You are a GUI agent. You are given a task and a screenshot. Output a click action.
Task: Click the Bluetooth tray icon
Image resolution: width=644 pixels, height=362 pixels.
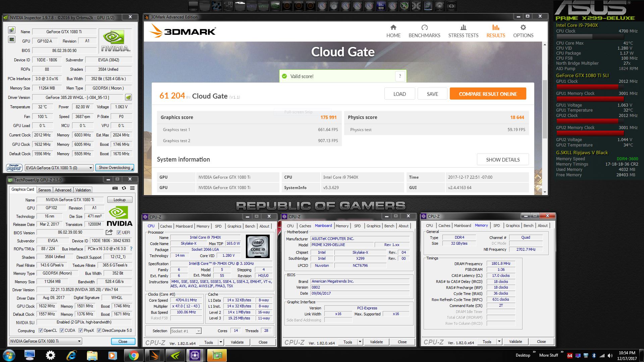(594, 355)
